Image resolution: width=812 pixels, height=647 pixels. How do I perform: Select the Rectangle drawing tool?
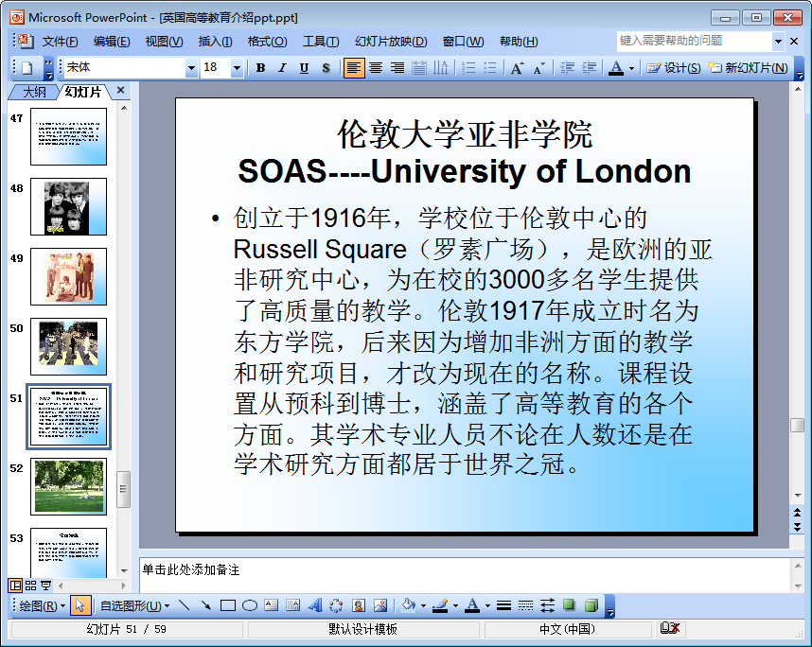point(228,605)
